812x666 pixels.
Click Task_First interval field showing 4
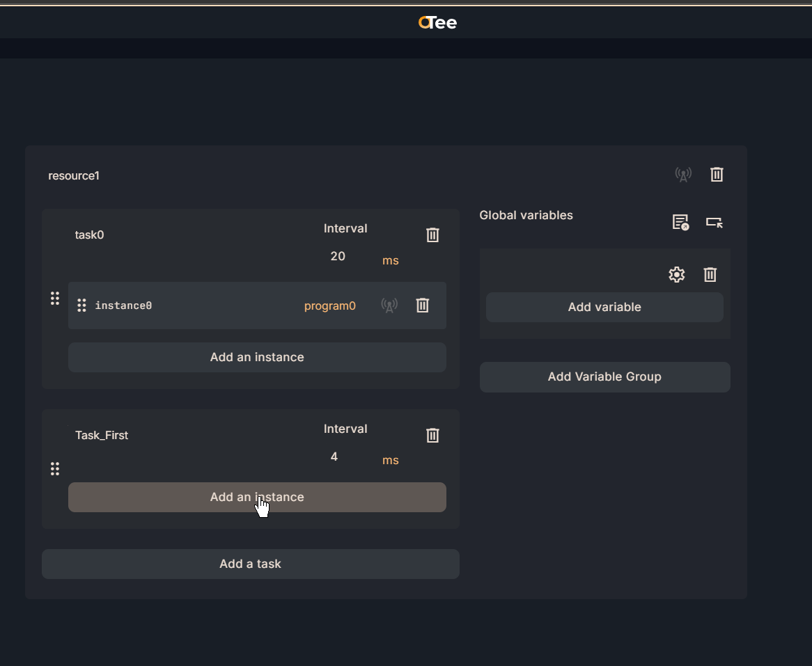(x=334, y=457)
